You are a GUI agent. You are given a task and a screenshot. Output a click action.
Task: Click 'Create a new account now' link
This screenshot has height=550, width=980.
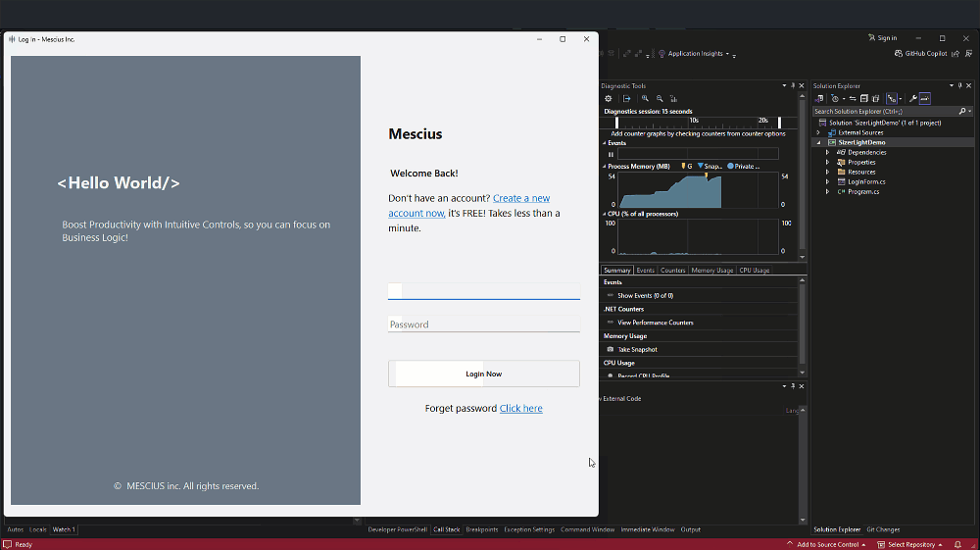[469, 206]
